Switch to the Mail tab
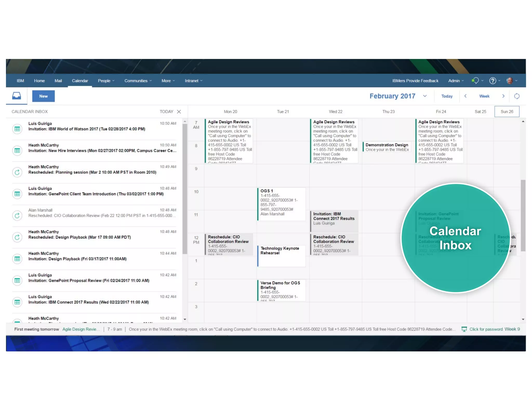This screenshot has height=411, width=532. pos(58,81)
